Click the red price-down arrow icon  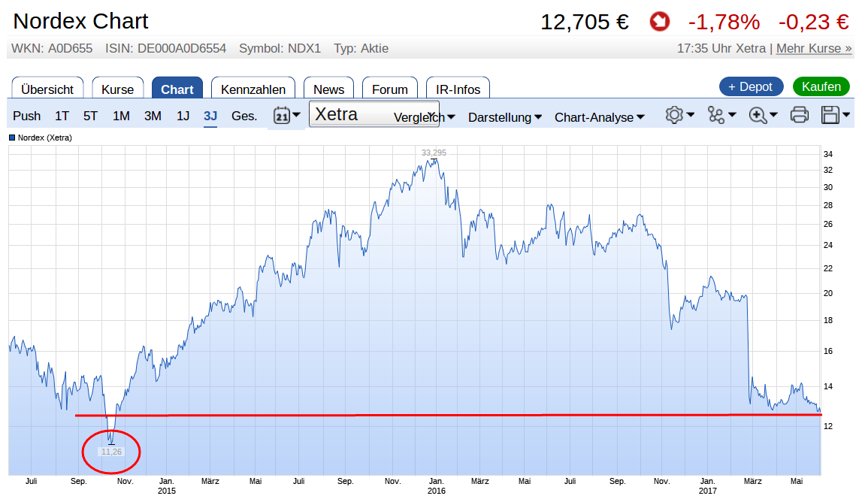[x=659, y=22]
